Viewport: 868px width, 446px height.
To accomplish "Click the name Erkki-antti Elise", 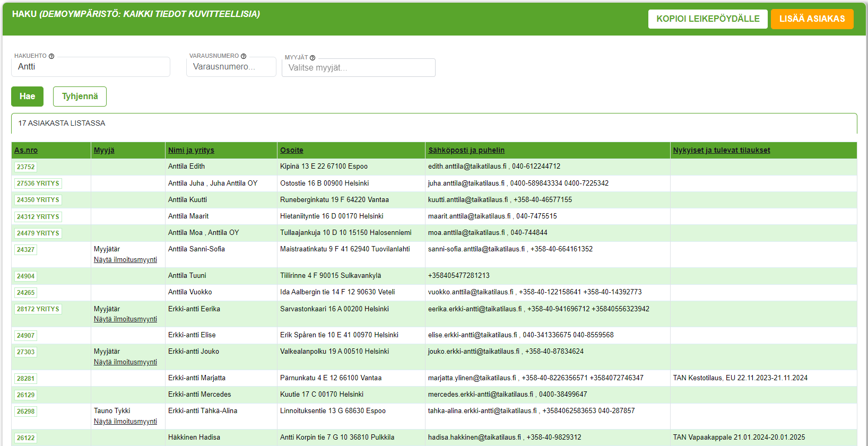I will click(192, 335).
